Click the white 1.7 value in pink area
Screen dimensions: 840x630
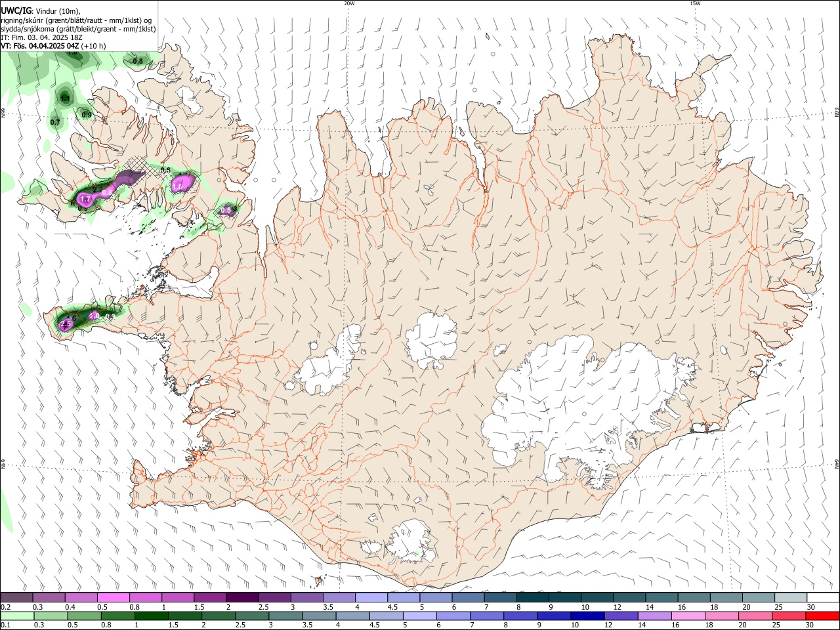[x=85, y=199]
